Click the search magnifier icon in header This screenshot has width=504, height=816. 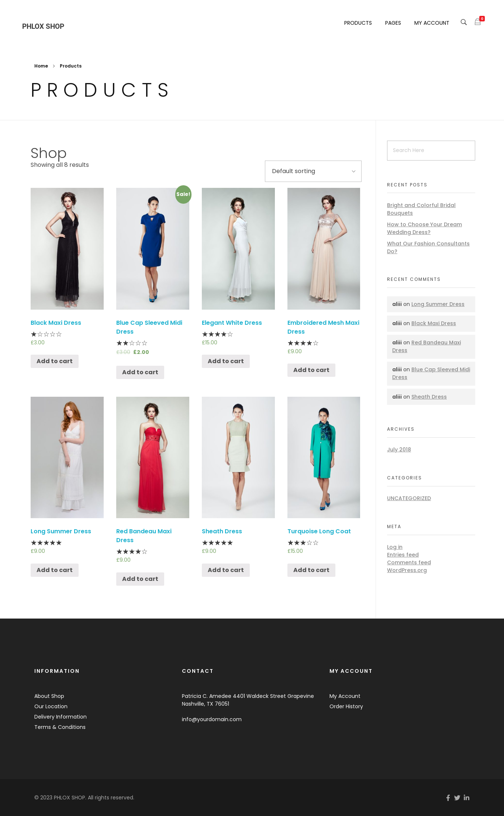point(463,22)
